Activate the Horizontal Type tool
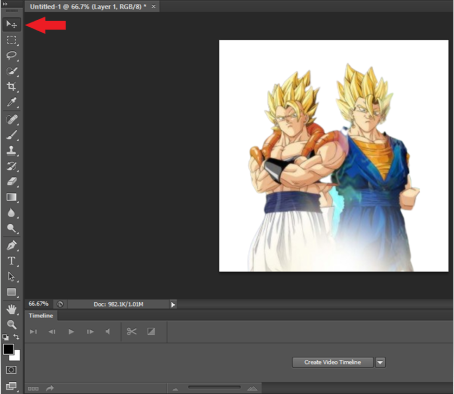 12,261
